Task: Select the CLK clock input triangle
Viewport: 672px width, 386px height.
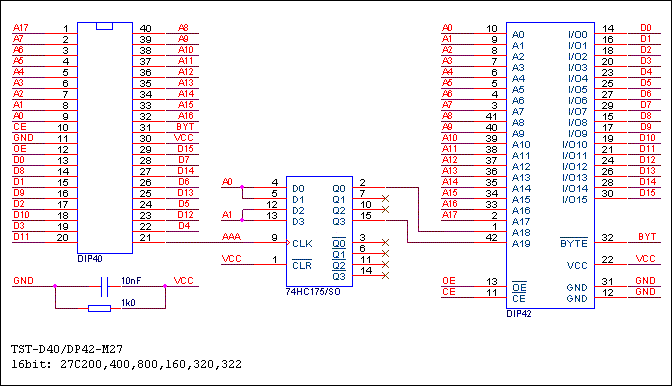Action: pyautogui.click(x=288, y=243)
